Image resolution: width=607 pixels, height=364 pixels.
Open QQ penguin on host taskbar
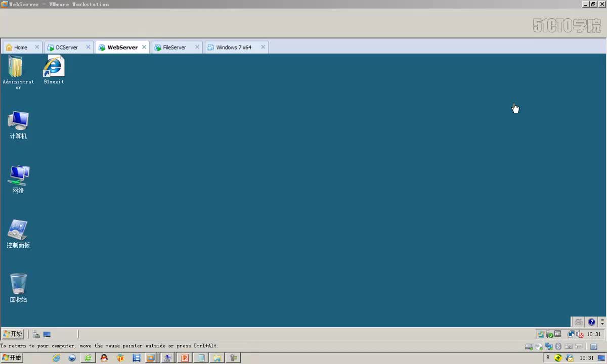click(104, 357)
